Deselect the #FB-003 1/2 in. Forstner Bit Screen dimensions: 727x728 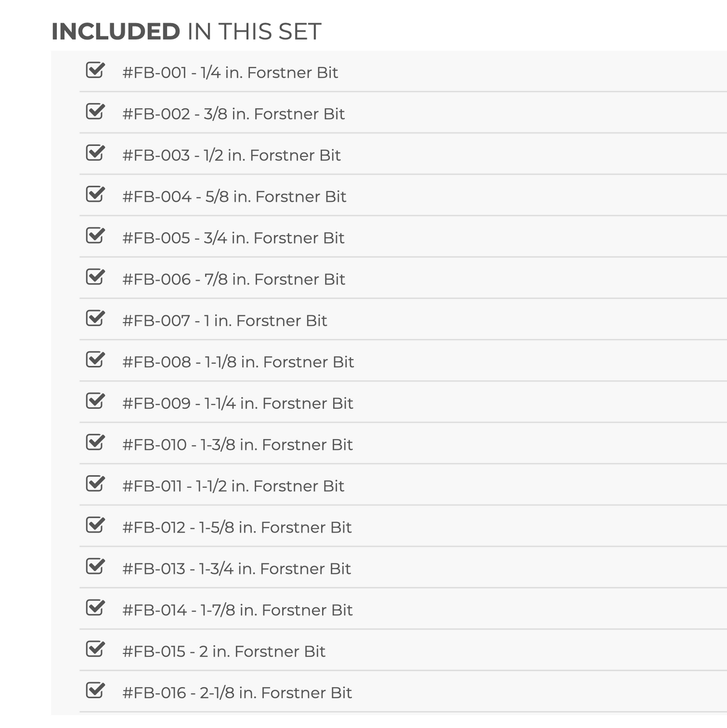pyautogui.click(x=95, y=153)
